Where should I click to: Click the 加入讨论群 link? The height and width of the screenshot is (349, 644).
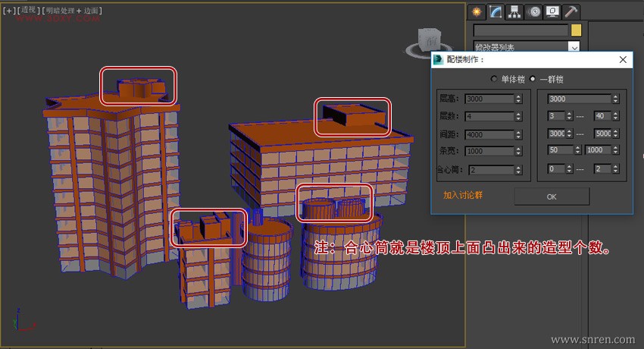463,195
